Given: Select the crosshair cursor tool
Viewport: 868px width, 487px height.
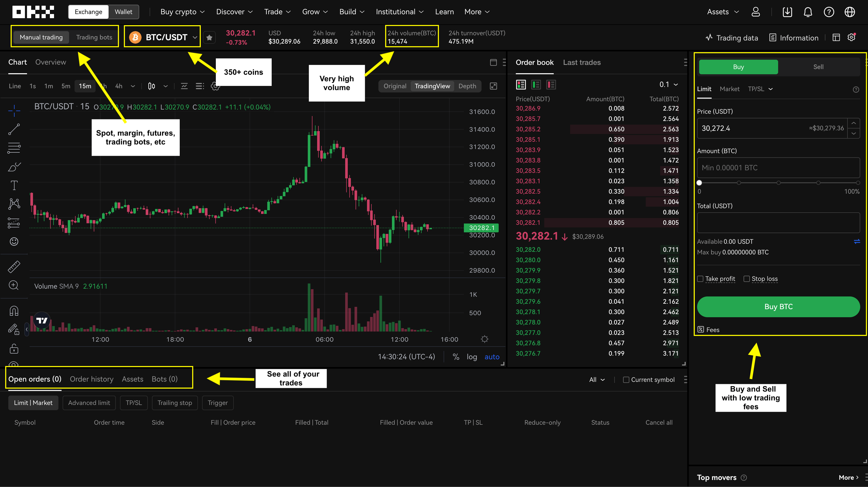Looking at the screenshot, I should click(x=14, y=111).
